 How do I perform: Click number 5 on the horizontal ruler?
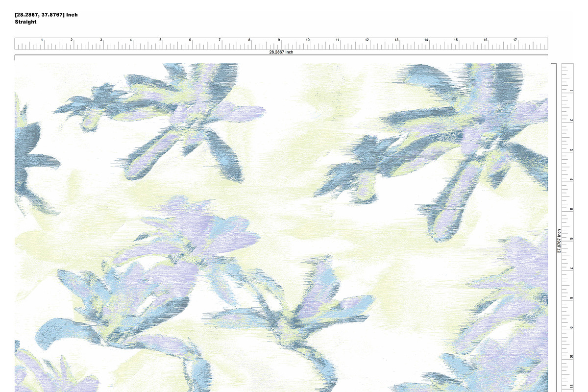pos(160,40)
